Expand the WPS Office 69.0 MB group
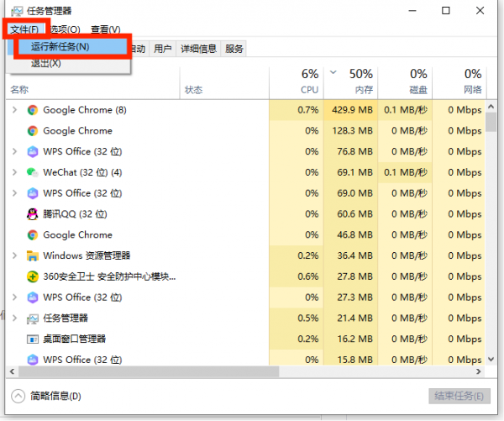This screenshot has height=421, width=504. [x=14, y=193]
